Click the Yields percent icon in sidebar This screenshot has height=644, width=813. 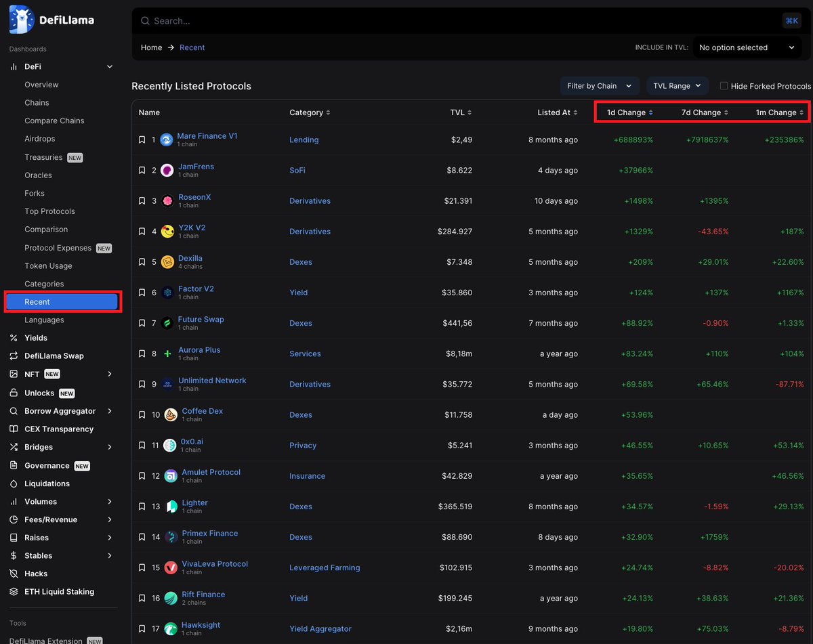[x=14, y=338]
